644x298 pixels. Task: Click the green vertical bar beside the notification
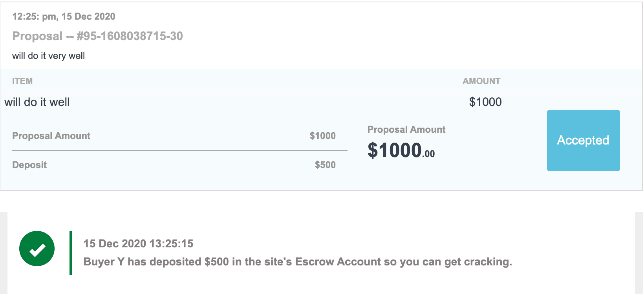click(71, 253)
